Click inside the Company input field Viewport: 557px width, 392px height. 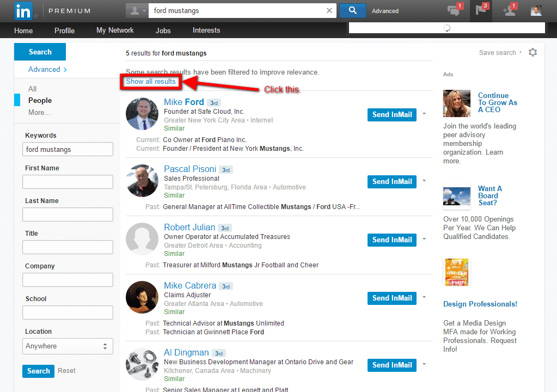click(x=68, y=280)
